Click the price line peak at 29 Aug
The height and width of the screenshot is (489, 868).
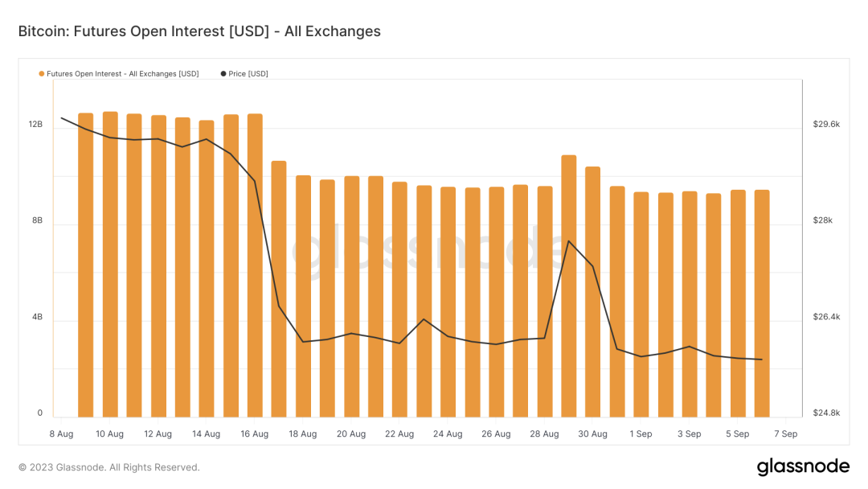[569, 241]
